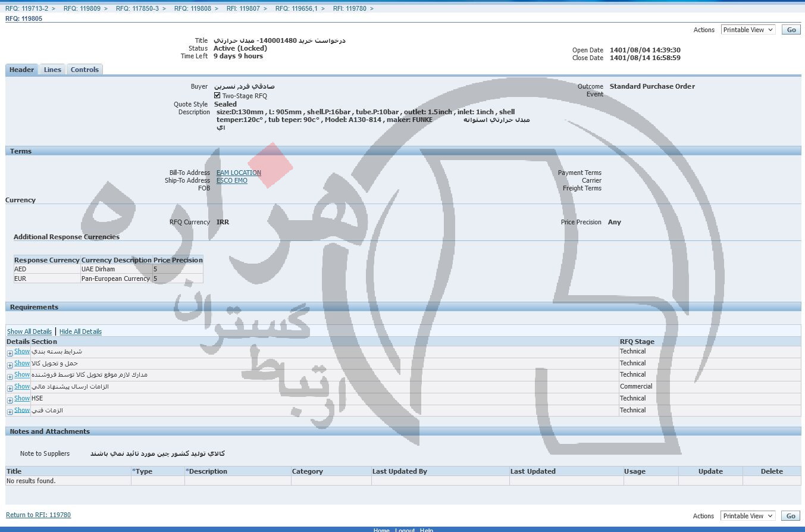Click the top Go button

pos(791,30)
